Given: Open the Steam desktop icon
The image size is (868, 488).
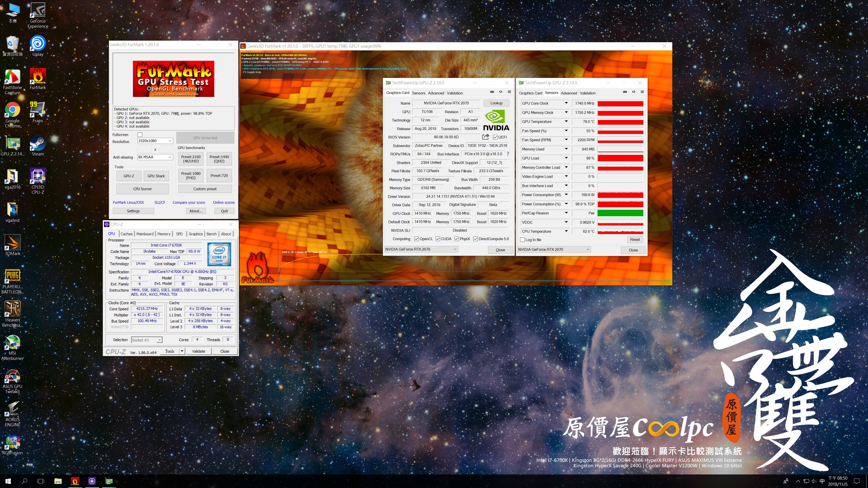Looking at the screenshot, I should 38,145.
